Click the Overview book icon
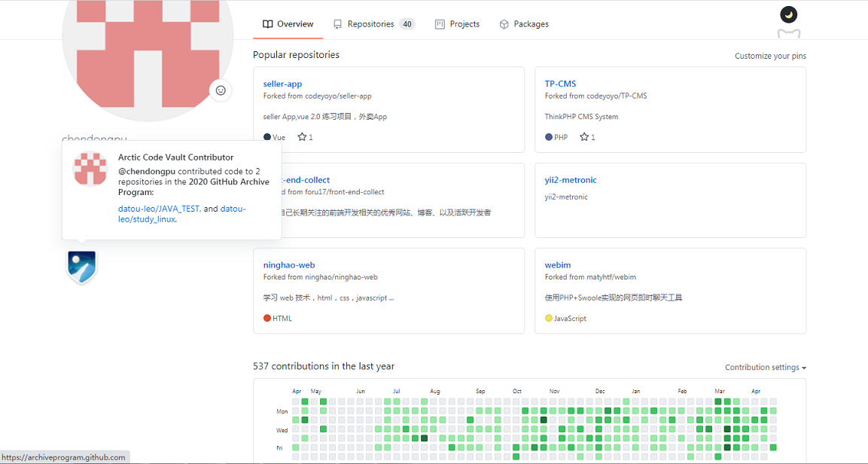The width and height of the screenshot is (868, 464). pyautogui.click(x=268, y=23)
